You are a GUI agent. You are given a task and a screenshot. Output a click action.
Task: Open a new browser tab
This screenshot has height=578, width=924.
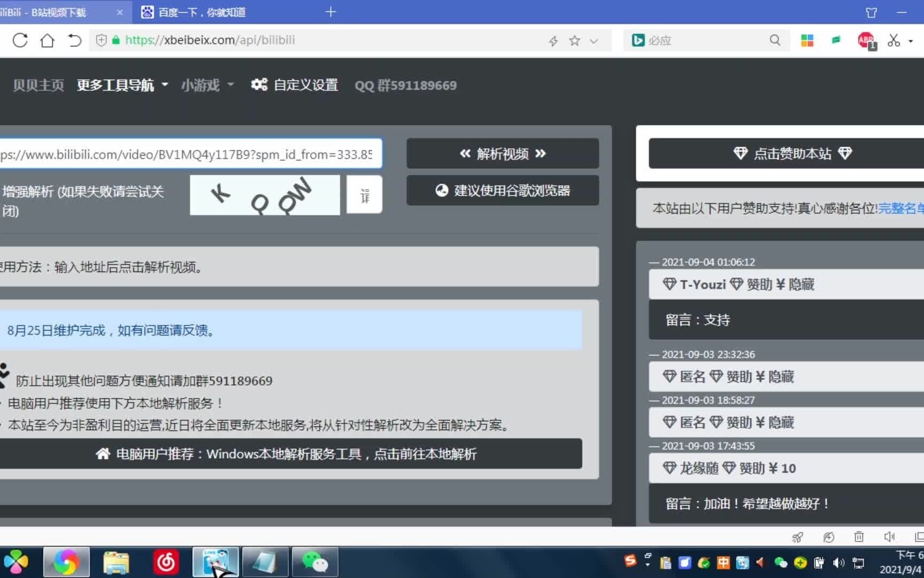pos(330,12)
